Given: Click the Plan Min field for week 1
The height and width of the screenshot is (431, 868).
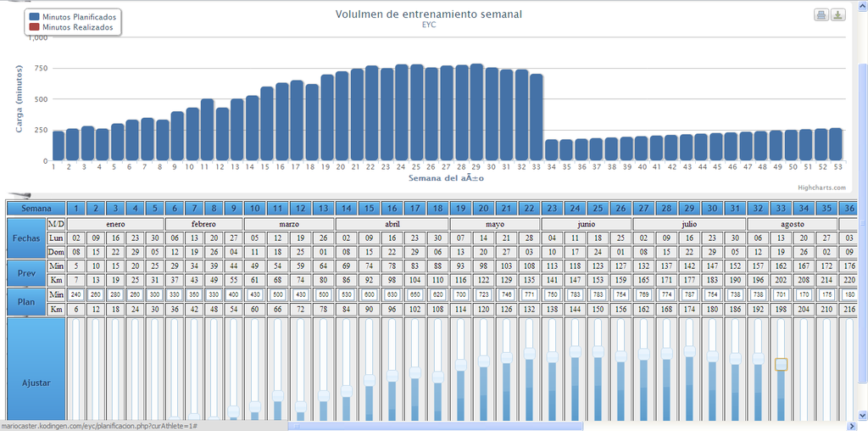Looking at the screenshot, I should coord(75,294).
